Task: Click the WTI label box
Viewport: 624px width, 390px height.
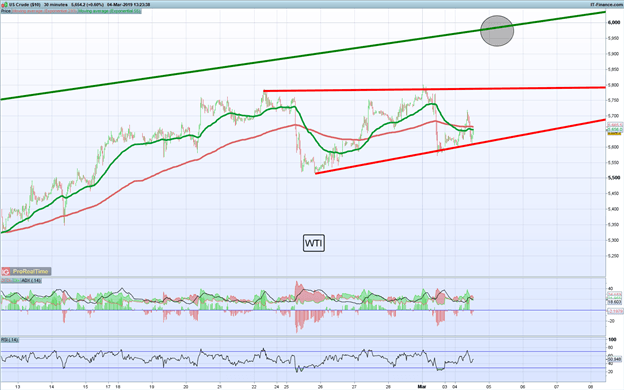Action: [314, 243]
